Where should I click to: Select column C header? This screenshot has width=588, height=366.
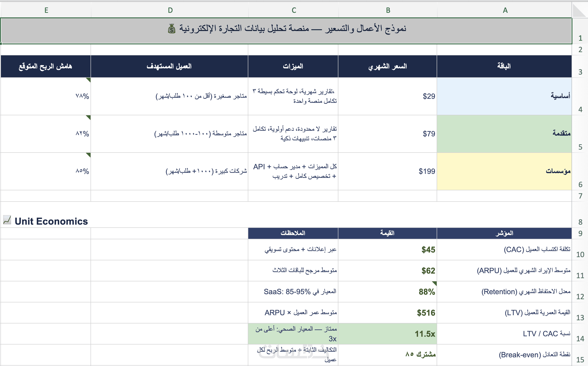tap(294, 10)
